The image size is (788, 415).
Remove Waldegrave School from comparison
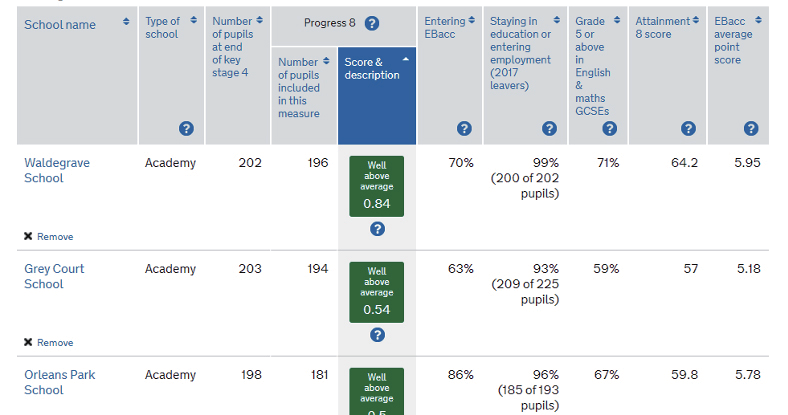(x=49, y=237)
